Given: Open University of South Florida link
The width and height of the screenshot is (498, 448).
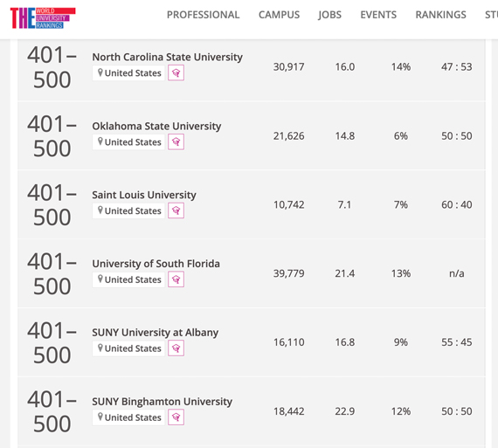Looking at the screenshot, I should 156,264.
